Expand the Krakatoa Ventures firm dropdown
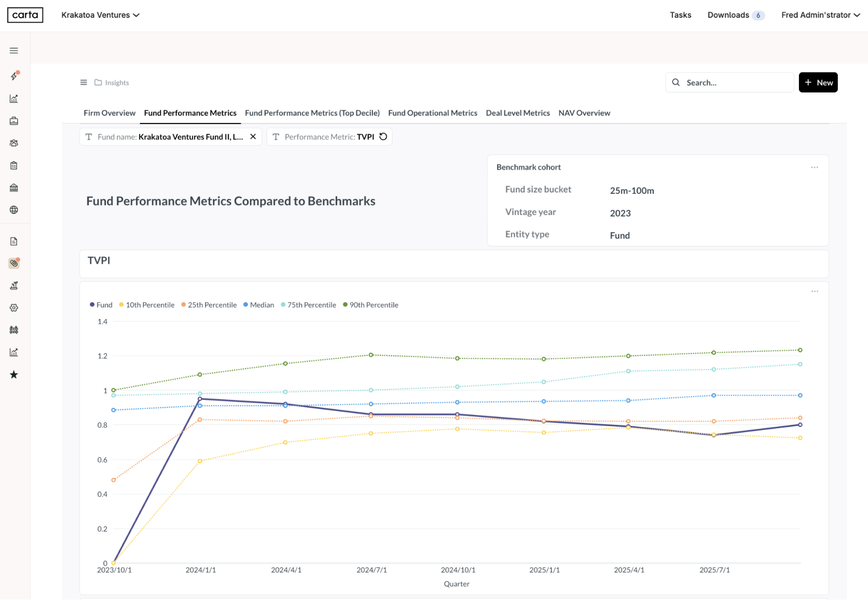Viewport: 868px width, 600px height. coord(100,15)
